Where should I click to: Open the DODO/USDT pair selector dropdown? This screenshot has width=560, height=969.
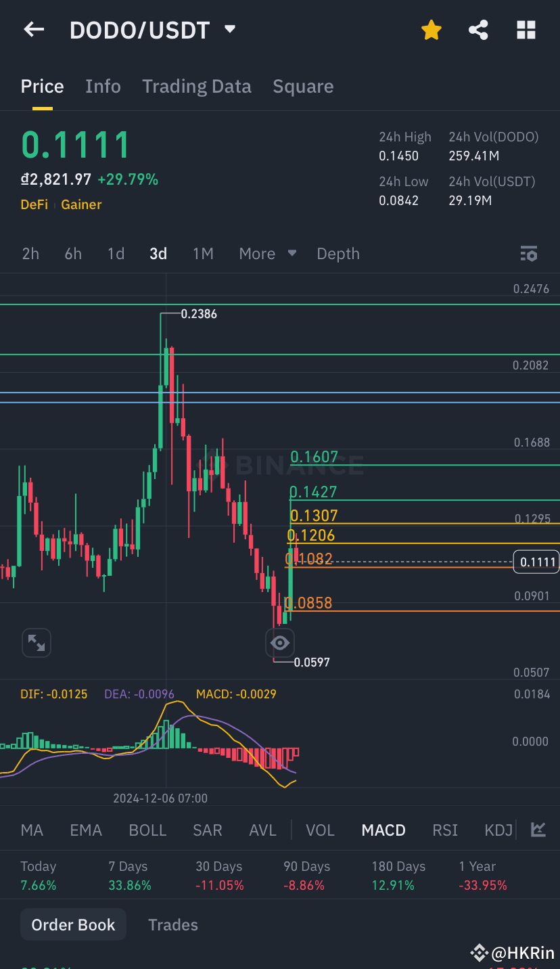point(230,29)
